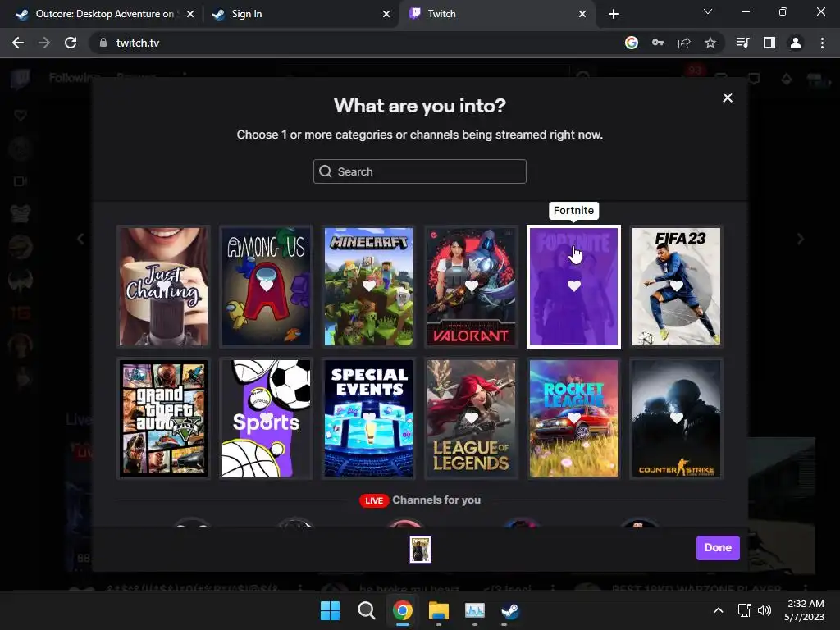Toggle the Sports category selection

[x=267, y=418]
